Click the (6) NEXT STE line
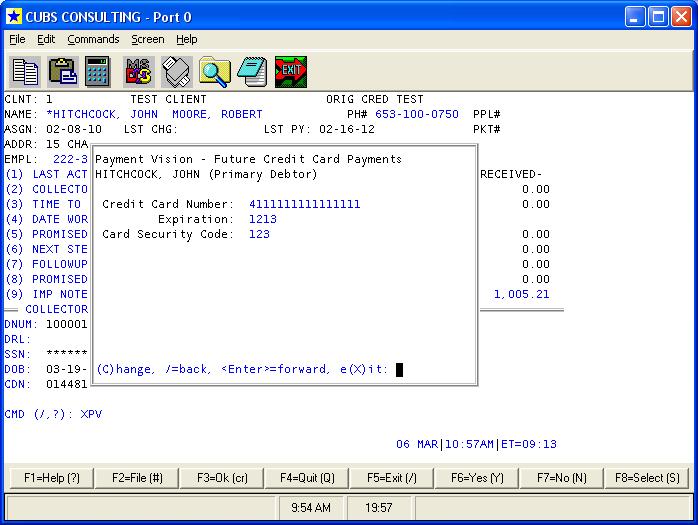The height and width of the screenshot is (525, 698). [x=46, y=249]
